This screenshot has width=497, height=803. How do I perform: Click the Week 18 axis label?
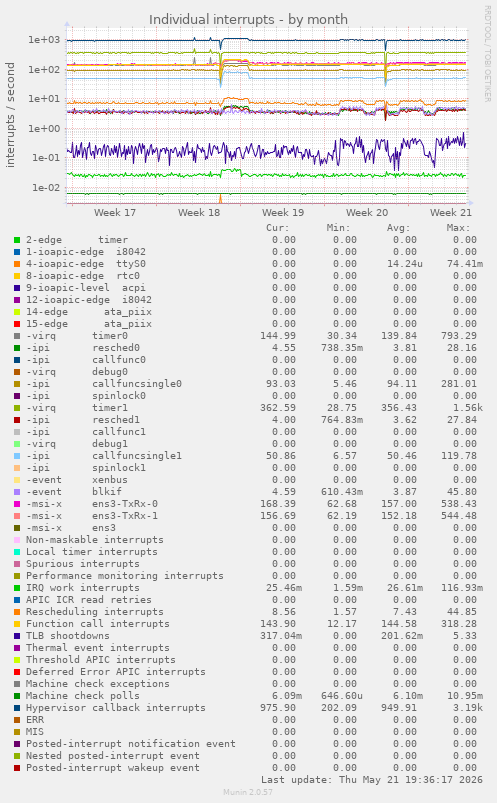[x=199, y=213]
